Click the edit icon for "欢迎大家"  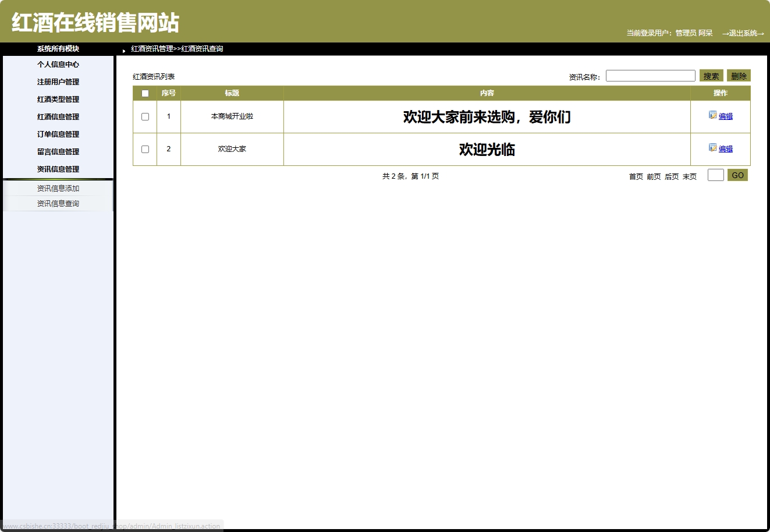coord(713,148)
